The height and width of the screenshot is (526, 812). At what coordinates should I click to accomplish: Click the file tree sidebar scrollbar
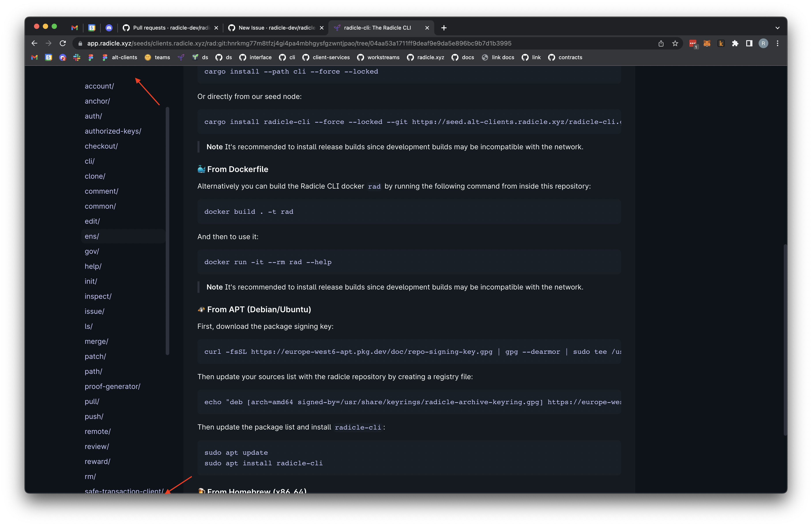coord(167,231)
